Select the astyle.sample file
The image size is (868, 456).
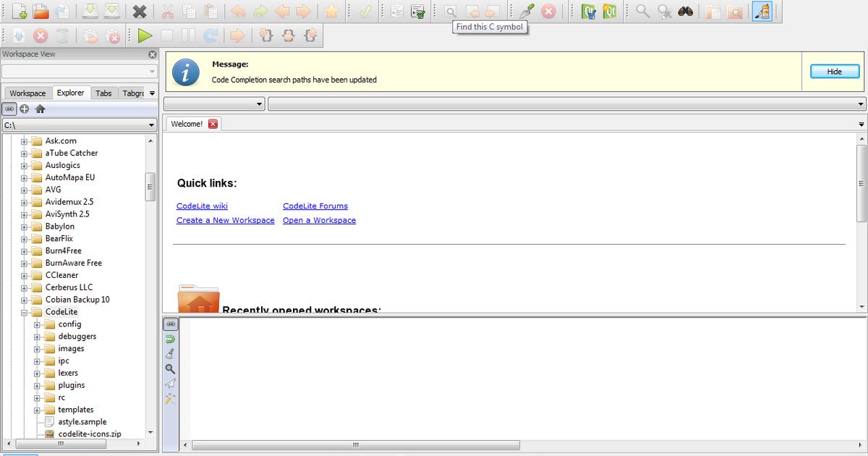pos(82,422)
